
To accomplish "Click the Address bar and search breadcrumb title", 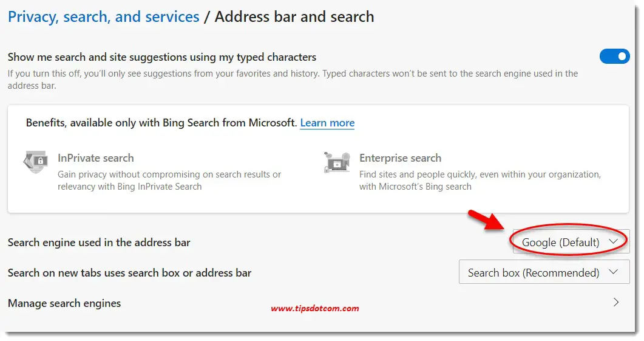I will pyautogui.click(x=294, y=17).
